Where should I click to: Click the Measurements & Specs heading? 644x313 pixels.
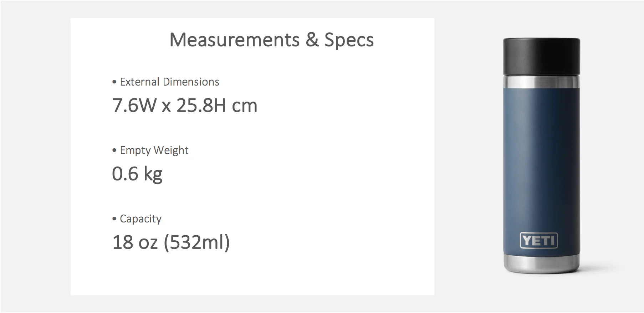[x=271, y=40]
